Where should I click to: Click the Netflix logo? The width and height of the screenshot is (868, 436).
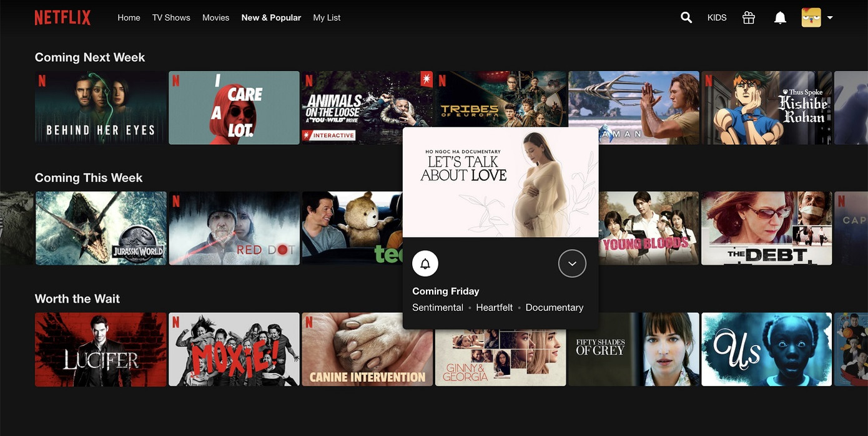pos(62,17)
